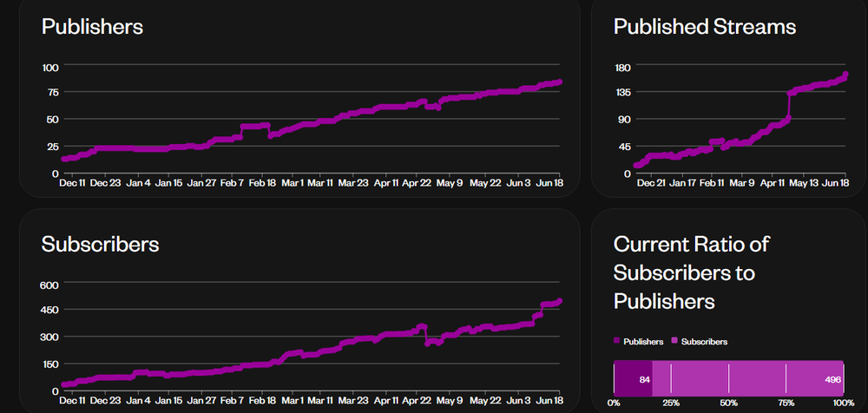Select the Subscribers legend color square
Screen dimensions: 868x413
point(674,342)
